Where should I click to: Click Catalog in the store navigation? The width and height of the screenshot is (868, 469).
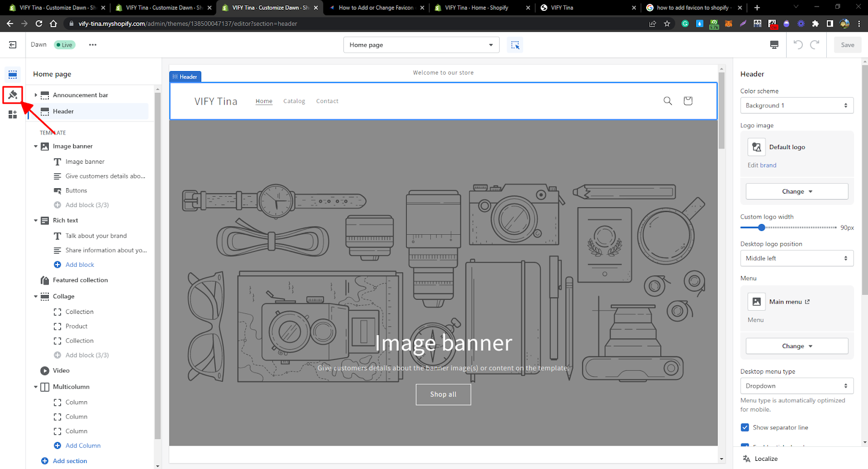(x=294, y=101)
